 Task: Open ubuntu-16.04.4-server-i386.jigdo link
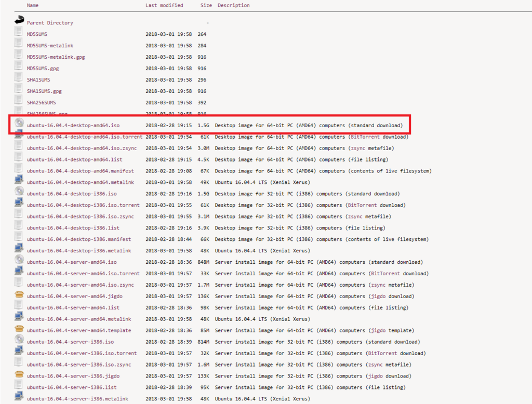[73, 376]
